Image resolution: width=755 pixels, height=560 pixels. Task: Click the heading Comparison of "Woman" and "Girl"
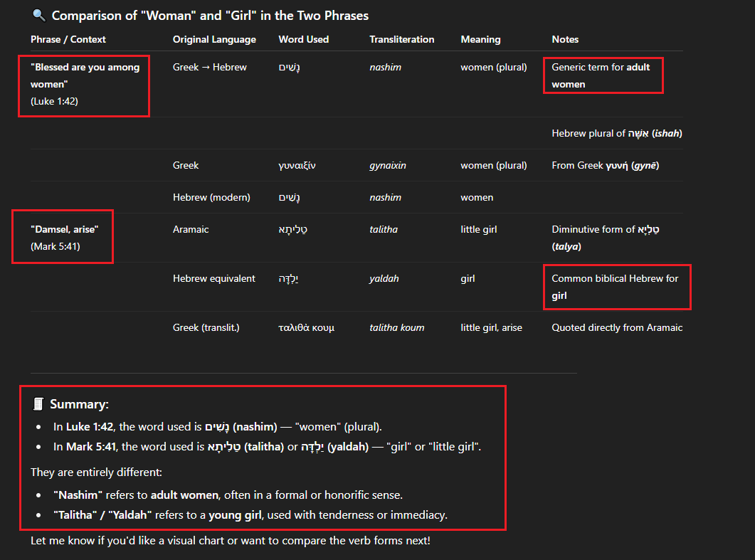[x=210, y=16]
